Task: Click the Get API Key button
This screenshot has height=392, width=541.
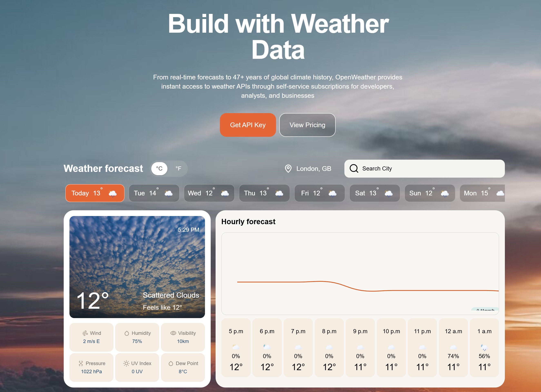Action: 248,125
